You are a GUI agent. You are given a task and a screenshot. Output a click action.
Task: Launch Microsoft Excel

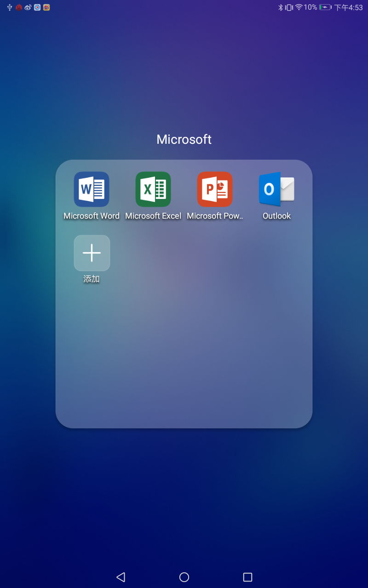[153, 189]
